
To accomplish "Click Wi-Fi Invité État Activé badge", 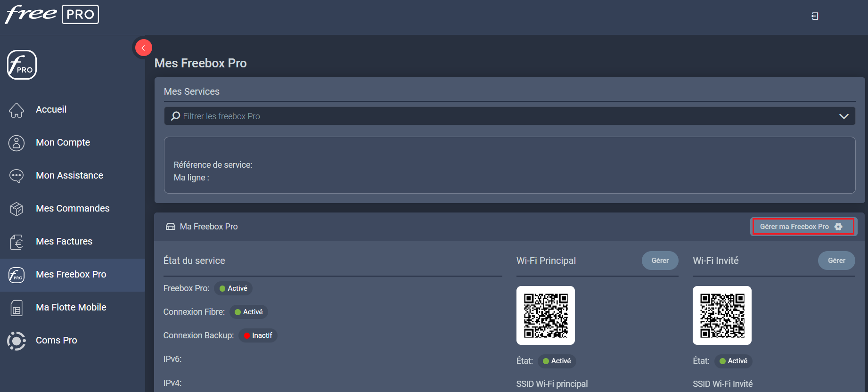I will pyautogui.click(x=733, y=361).
